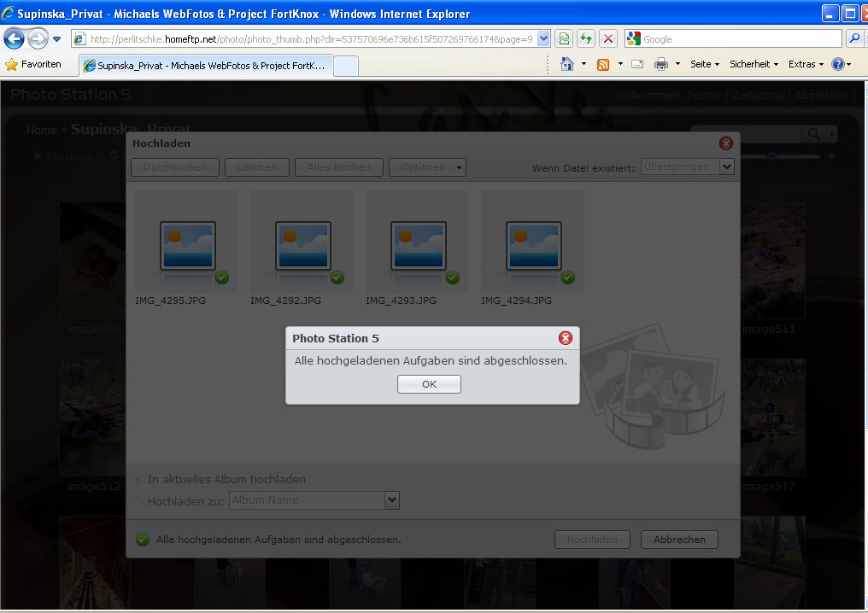Image resolution: width=868 pixels, height=613 pixels.
Task: Click the IE back navigation arrow
Action: (15, 38)
